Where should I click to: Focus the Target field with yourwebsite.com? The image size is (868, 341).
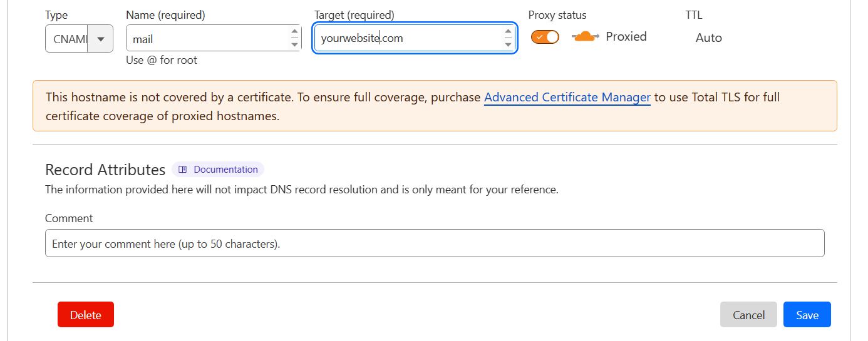tap(407, 38)
